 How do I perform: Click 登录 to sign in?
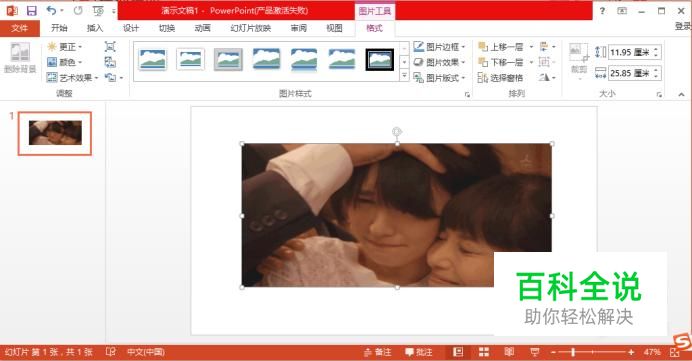click(683, 26)
